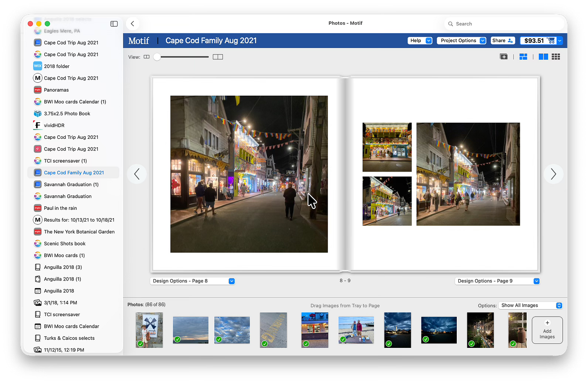Switch to two-page spread view icon
The image size is (588, 383).
[x=543, y=57]
